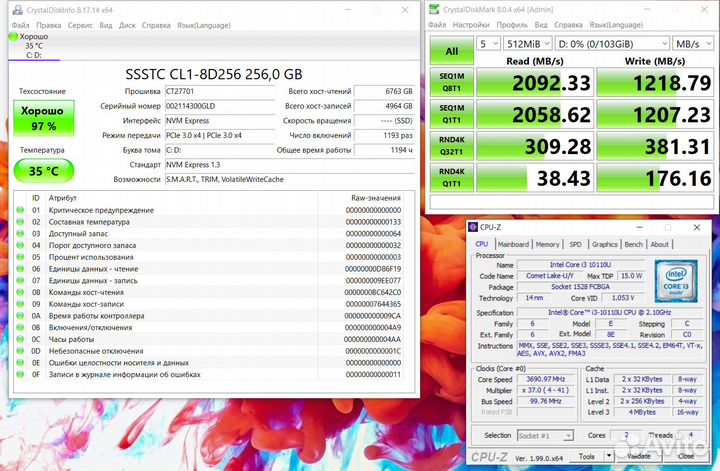Switch to Mainboard tab in CPU-Z
720x471 pixels.
[513, 244]
